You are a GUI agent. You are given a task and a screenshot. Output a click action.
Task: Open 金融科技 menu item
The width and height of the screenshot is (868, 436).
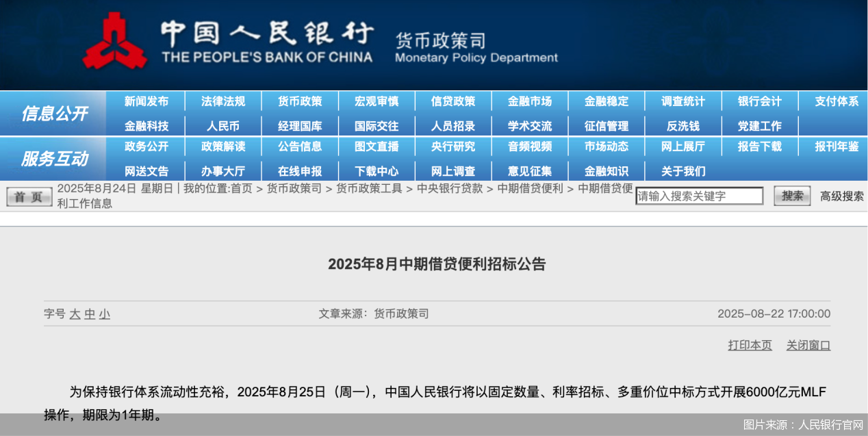146,126
